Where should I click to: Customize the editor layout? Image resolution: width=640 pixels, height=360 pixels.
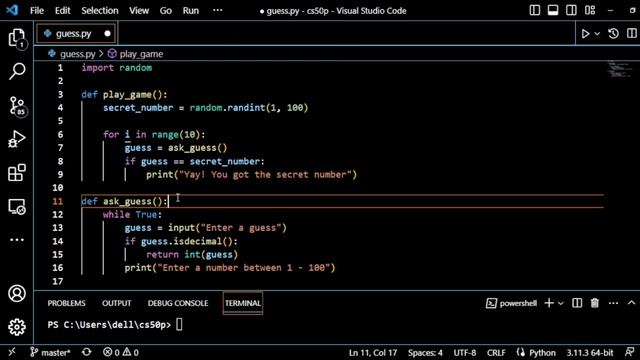[590, 11]
